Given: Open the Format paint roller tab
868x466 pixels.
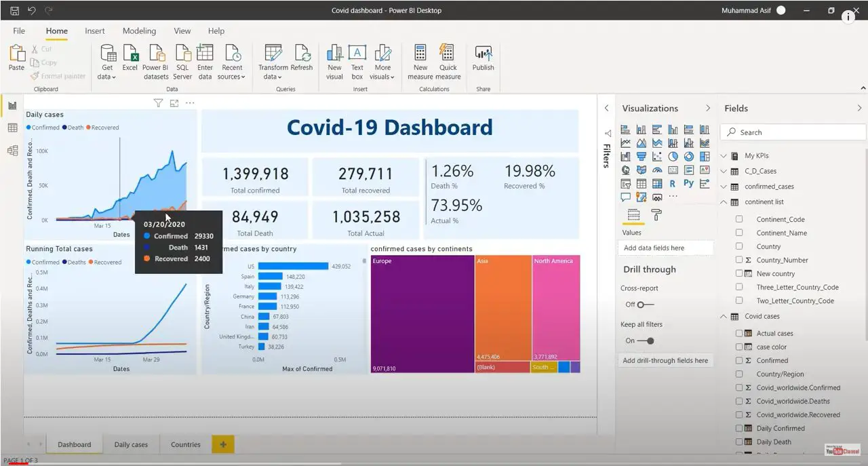Looking at the screenshot, I should pos(656,214).
